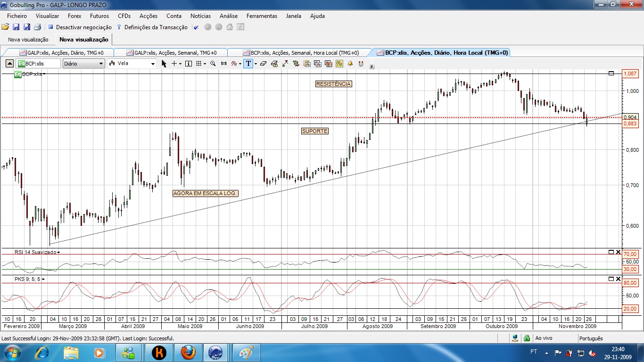Open the Vela chart type dropdown
This screenshot has height=362, width=644.
coord(132,64)
